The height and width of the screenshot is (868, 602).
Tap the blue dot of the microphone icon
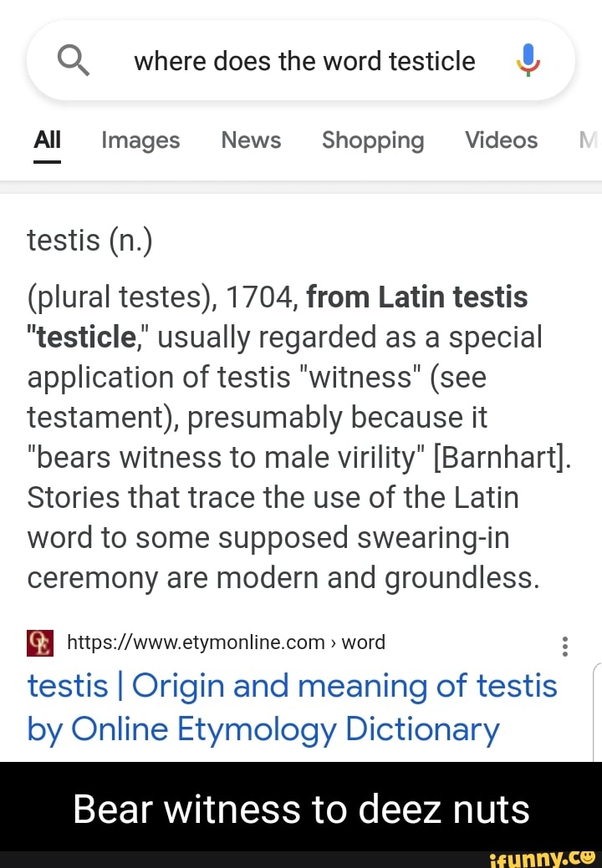click(527, 52)
